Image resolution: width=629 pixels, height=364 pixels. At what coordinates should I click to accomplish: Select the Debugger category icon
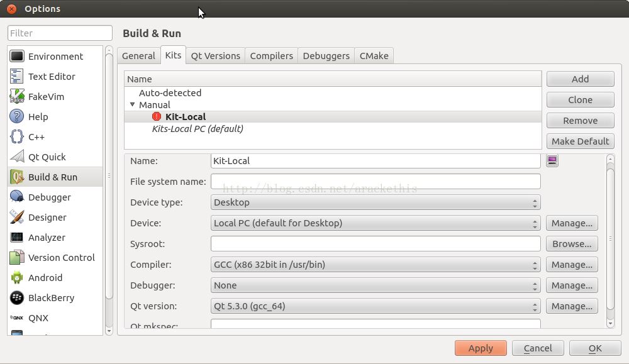[17, 197]
